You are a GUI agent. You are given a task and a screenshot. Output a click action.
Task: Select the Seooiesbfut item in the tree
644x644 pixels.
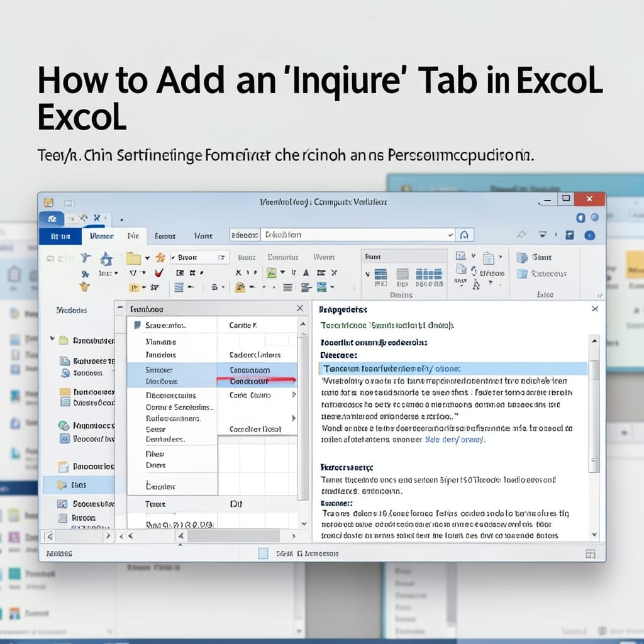pos(86,504)
